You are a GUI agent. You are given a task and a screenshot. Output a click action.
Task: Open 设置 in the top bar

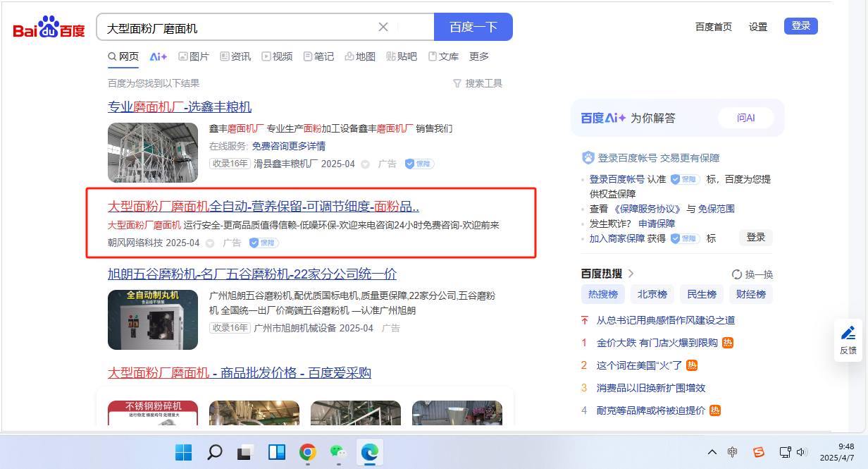758,27
